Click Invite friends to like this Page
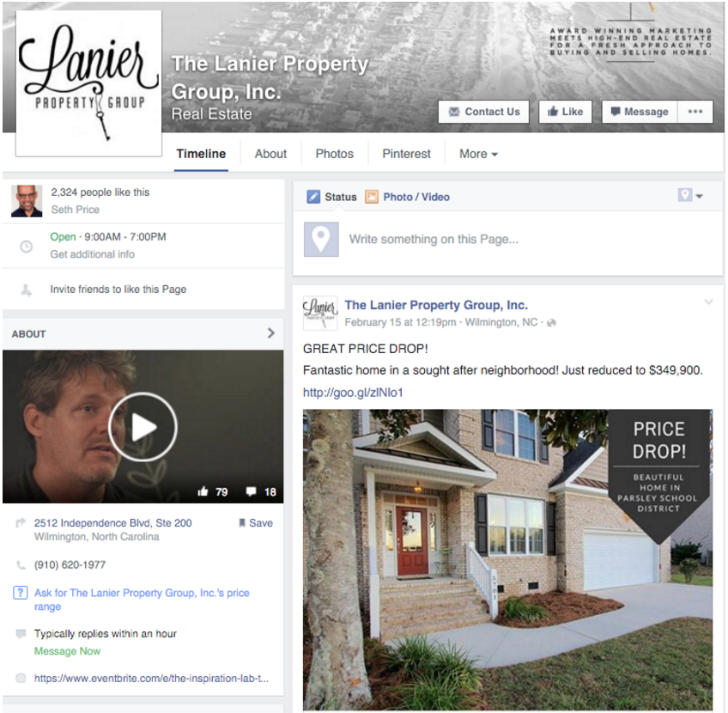Screen dimensions: 728x713 coord(118,289)
